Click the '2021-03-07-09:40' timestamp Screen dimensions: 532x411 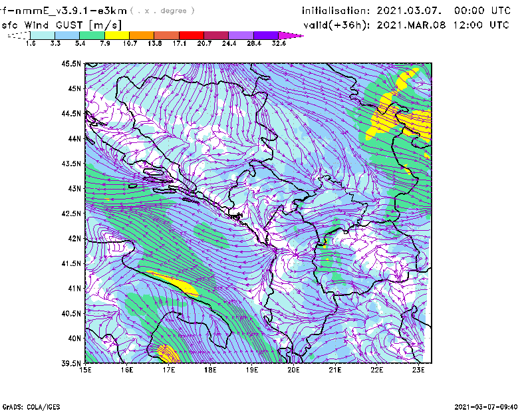click(x=486, y=407)
